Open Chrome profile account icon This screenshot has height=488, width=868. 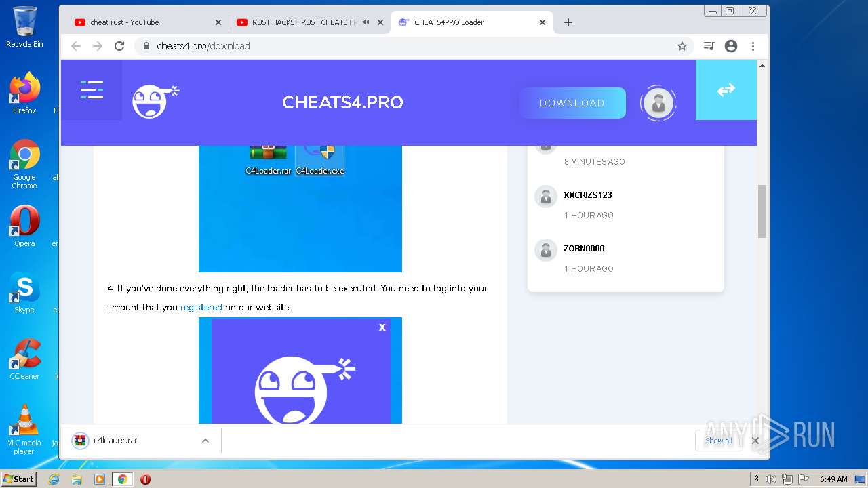[x=731, y=46]
